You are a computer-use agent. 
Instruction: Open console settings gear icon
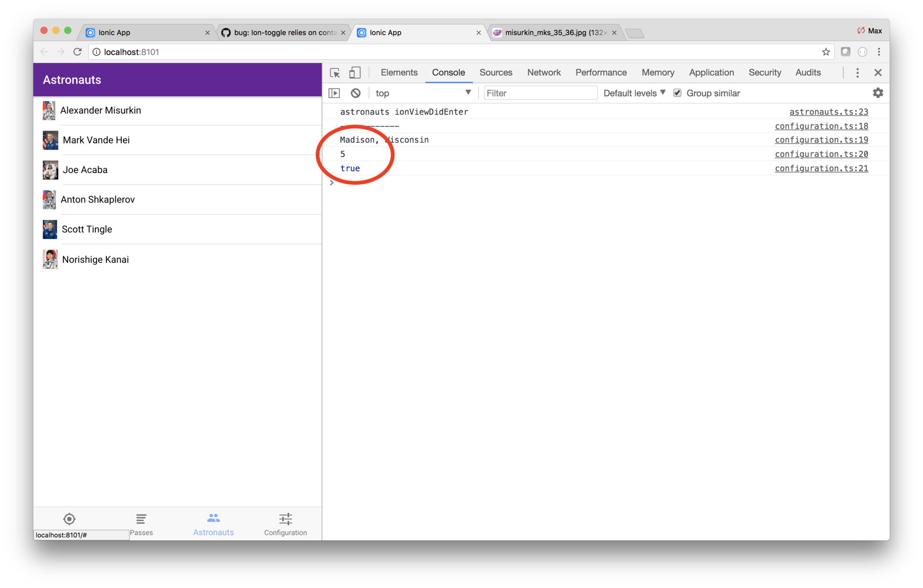pos(878,93)
